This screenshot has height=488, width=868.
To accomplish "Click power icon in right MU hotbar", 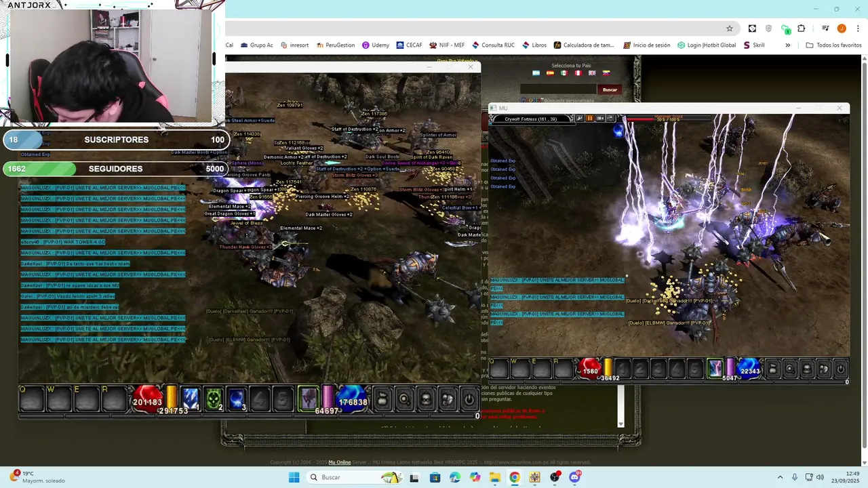I will 841,369.
